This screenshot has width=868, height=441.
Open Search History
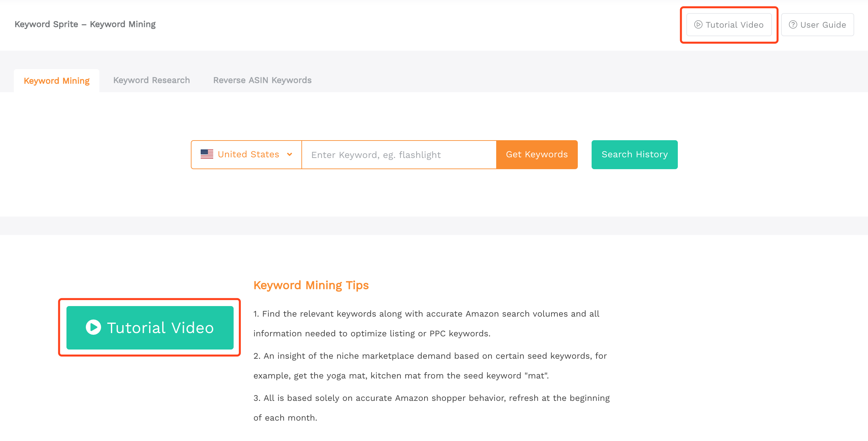(634, 155)
